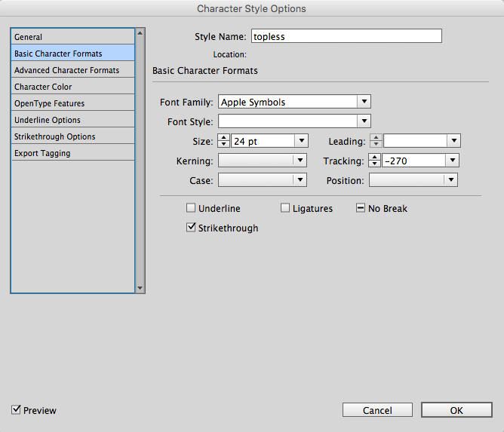This screenshot has width=504, height=432.
Task: Open the Tracking dropdown arrow
Action: (453, 161)
